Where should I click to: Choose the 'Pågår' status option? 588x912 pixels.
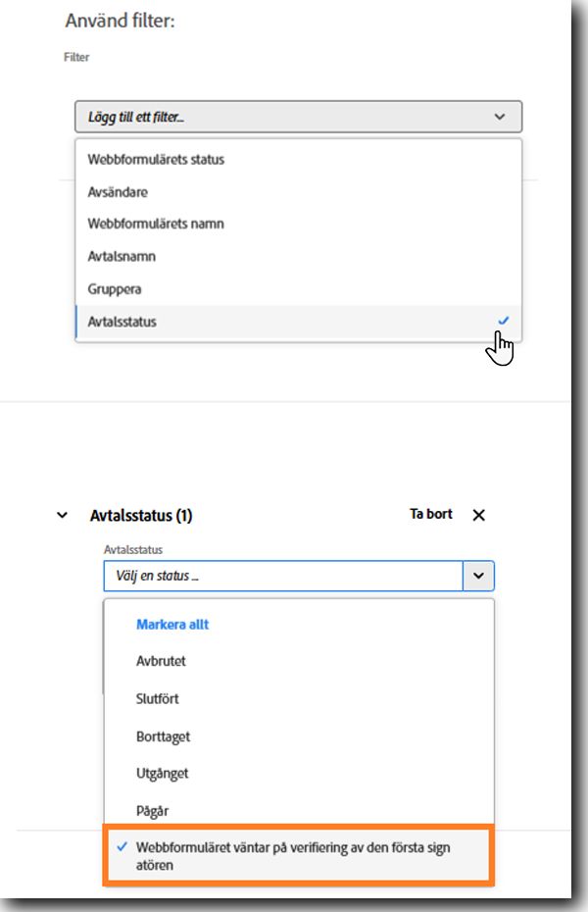(x=153, y=811)
